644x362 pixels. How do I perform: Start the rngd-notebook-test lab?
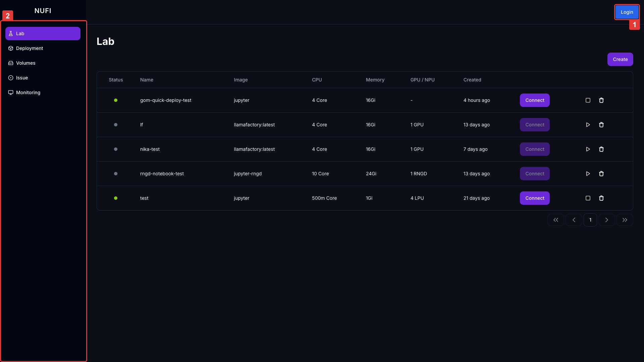click(x=588, y=174)
